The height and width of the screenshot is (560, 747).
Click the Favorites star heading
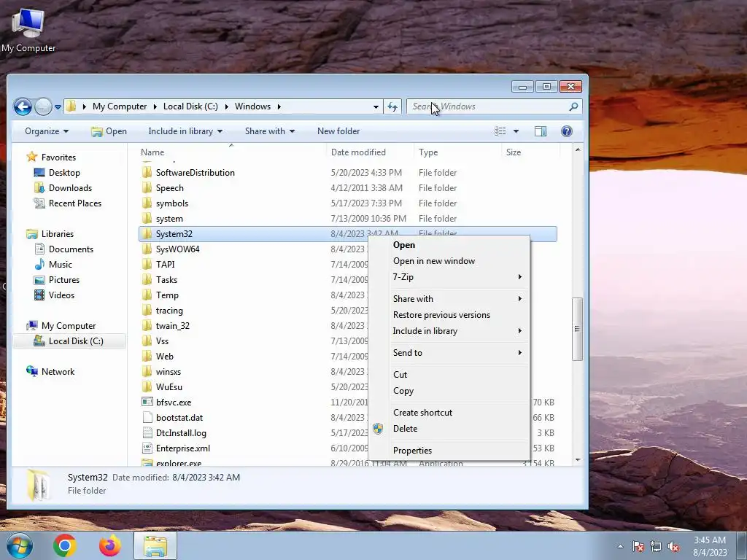tap(51, 157)
